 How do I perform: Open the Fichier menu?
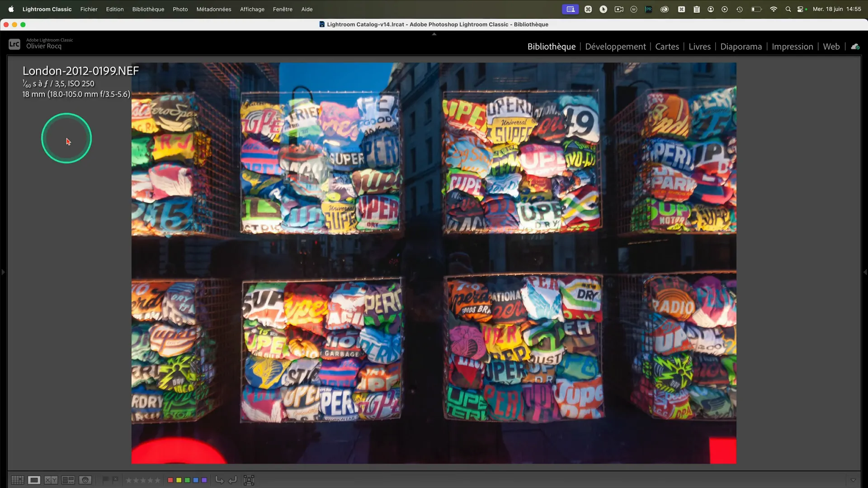pos(89,9)
